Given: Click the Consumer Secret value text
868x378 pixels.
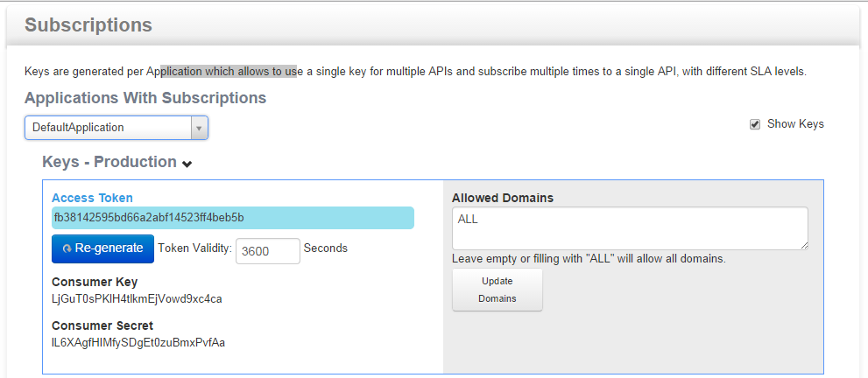Looking at the screenshot, I should point(138,343).
